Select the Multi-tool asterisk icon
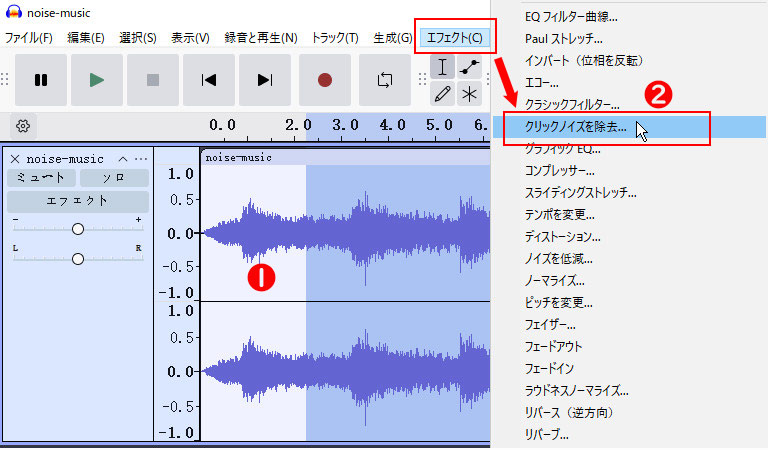This screenshot has width=768, height=450. [x=469, y=94]
